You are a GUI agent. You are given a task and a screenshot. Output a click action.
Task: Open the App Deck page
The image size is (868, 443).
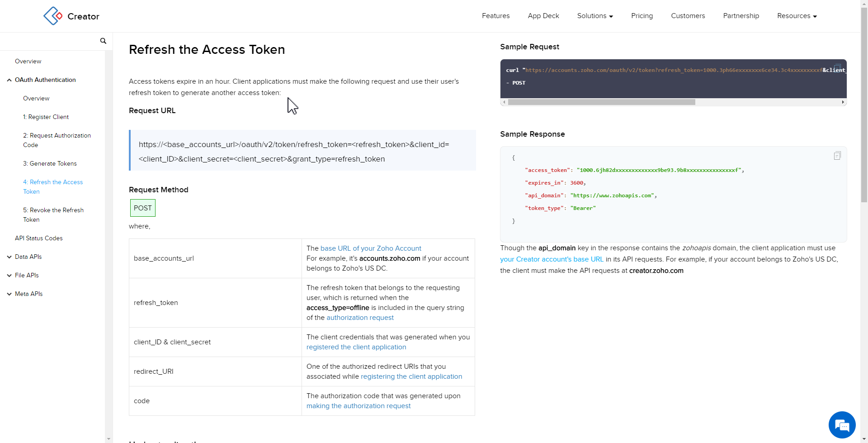coord(543,16)
